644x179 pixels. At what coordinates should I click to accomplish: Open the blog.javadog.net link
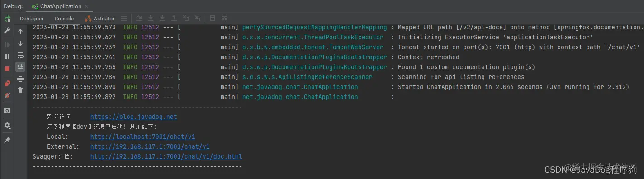(133, 117)
